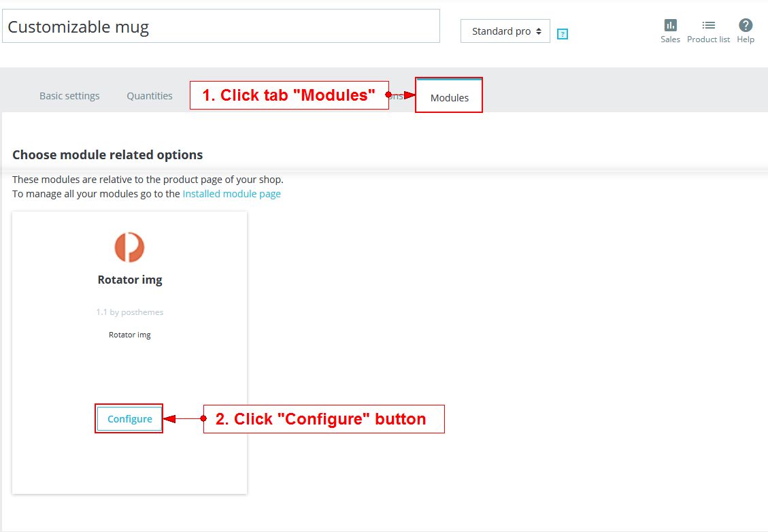Click the 1.1 by posthemes version text
The height and width of the screenshot is (532, 768).
130,312
